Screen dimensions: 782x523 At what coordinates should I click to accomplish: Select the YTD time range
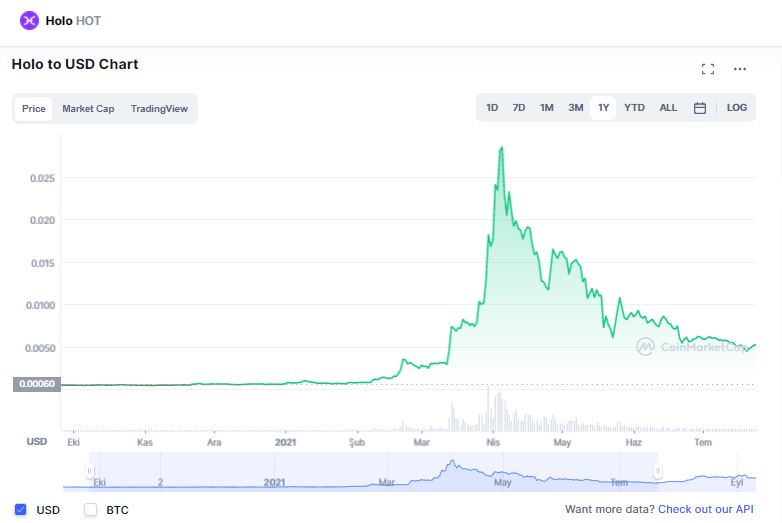[x=634, y=108]
